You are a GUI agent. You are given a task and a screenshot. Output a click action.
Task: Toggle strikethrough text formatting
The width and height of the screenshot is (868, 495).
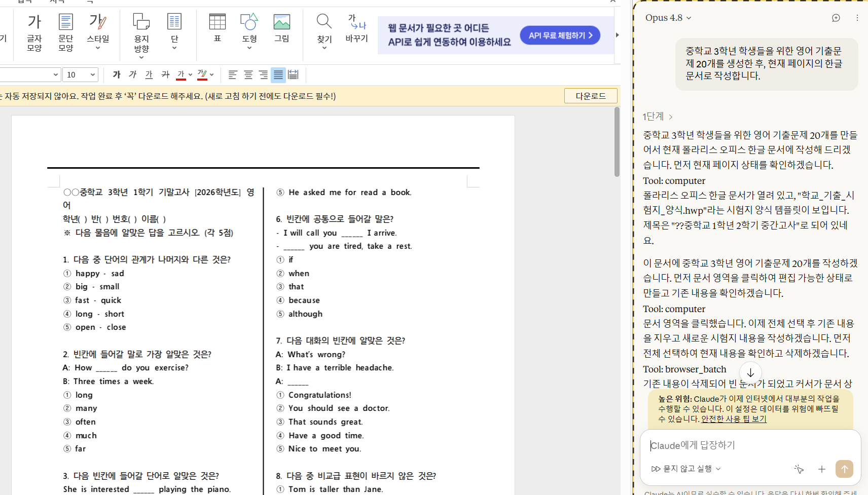(x=165, y=74)
